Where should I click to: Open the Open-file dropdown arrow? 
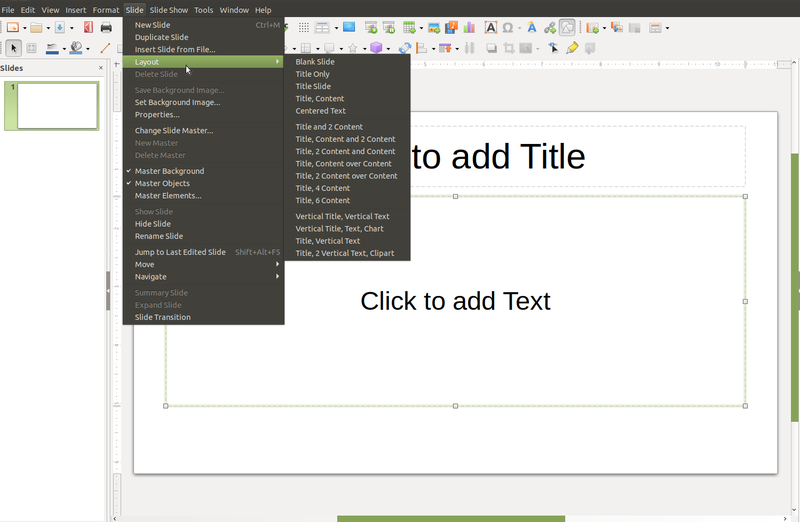48,28
